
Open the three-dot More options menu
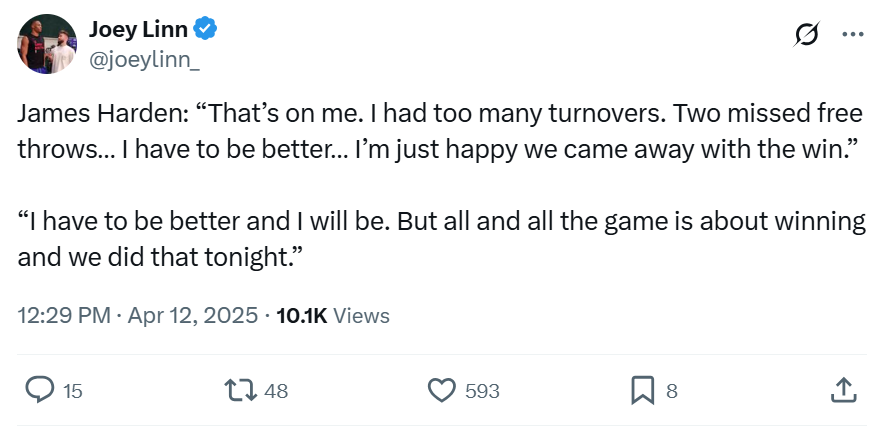(x=852, y=34)
